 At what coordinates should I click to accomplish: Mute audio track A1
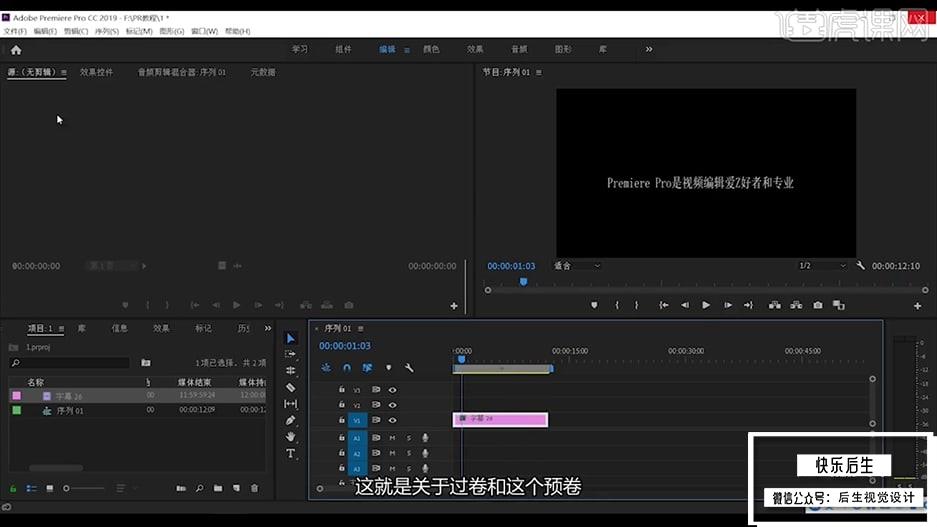[x=393, y=438]
